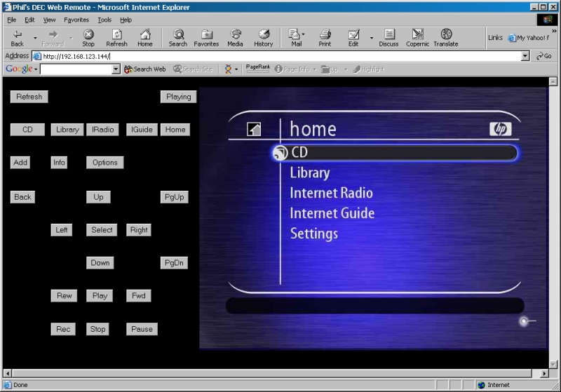Click the IGuide button

click(142, 130)
